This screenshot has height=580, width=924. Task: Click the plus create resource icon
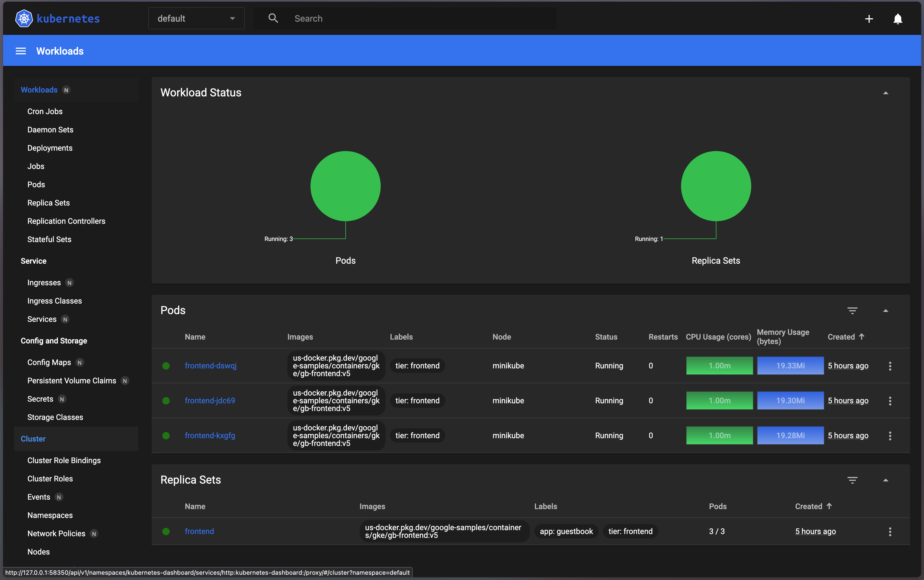tap(869, 19)
